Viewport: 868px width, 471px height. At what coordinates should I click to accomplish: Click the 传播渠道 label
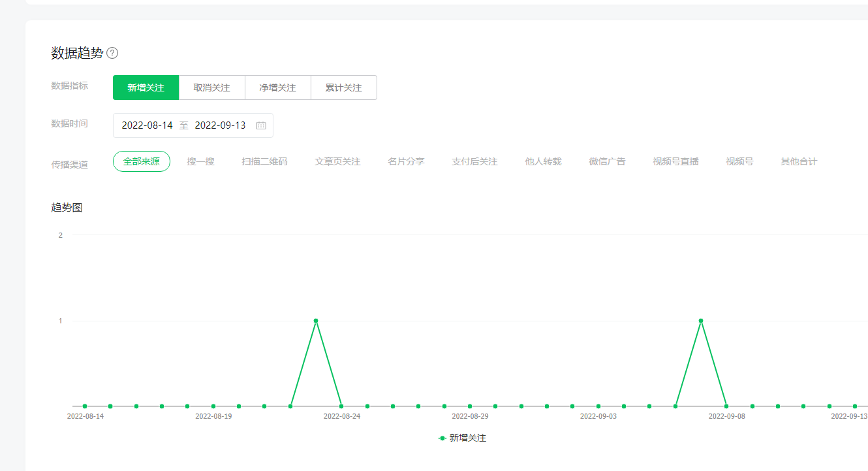click(69, 165)
